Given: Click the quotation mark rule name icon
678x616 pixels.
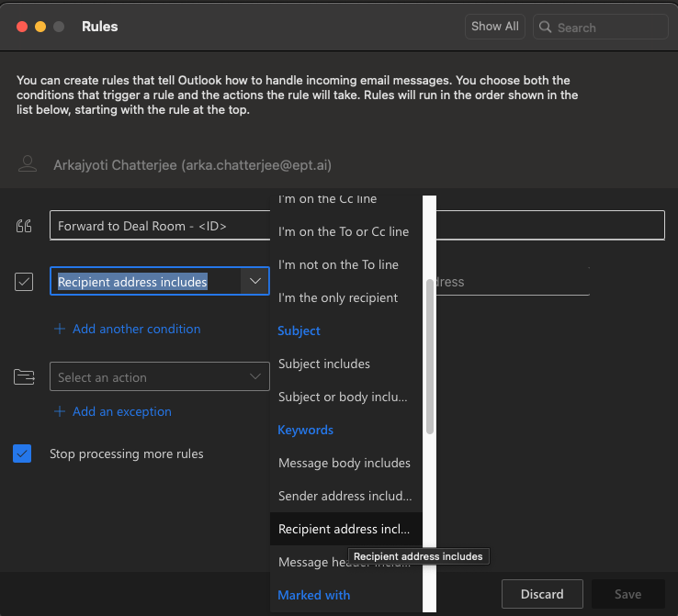Looking at the screenshot, I should tap(24, 227).
